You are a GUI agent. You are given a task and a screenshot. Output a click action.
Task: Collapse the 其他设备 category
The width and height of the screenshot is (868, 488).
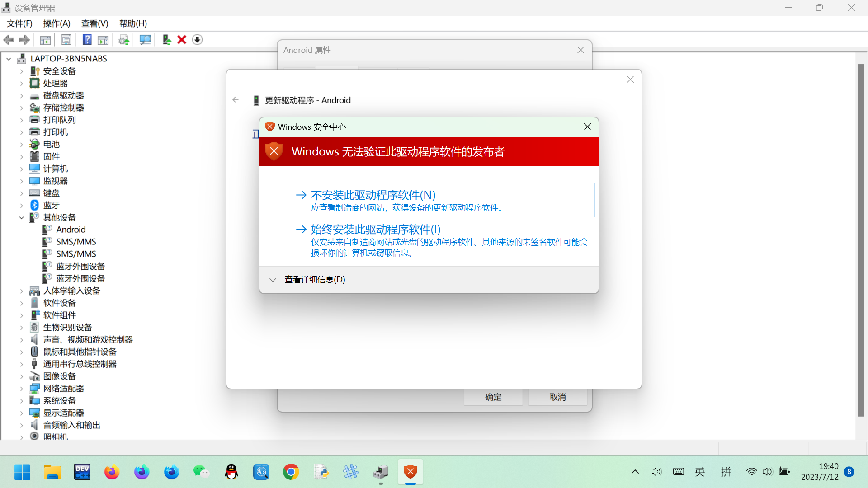(x=21, y=218)
